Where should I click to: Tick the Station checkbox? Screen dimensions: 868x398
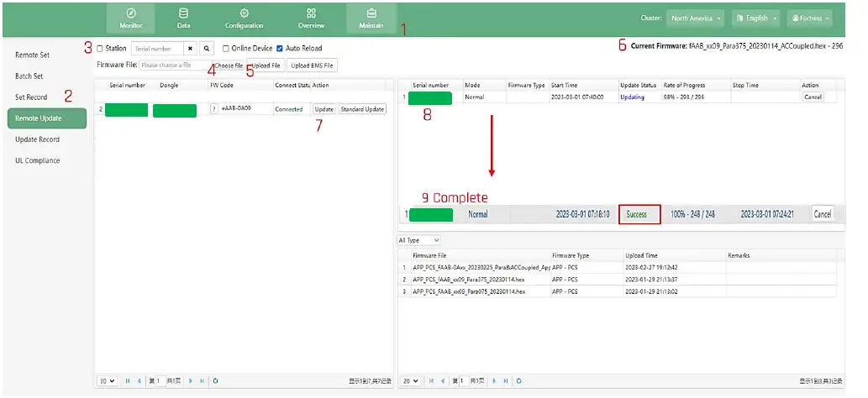tap(100, 49)
